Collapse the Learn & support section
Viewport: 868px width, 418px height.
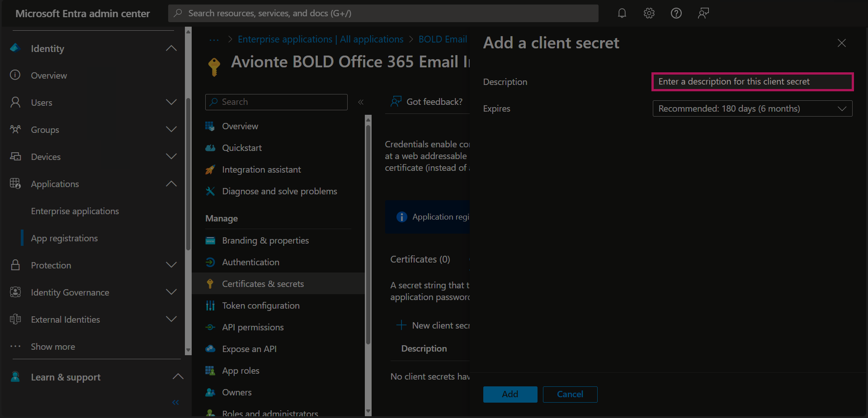(178, 376)
